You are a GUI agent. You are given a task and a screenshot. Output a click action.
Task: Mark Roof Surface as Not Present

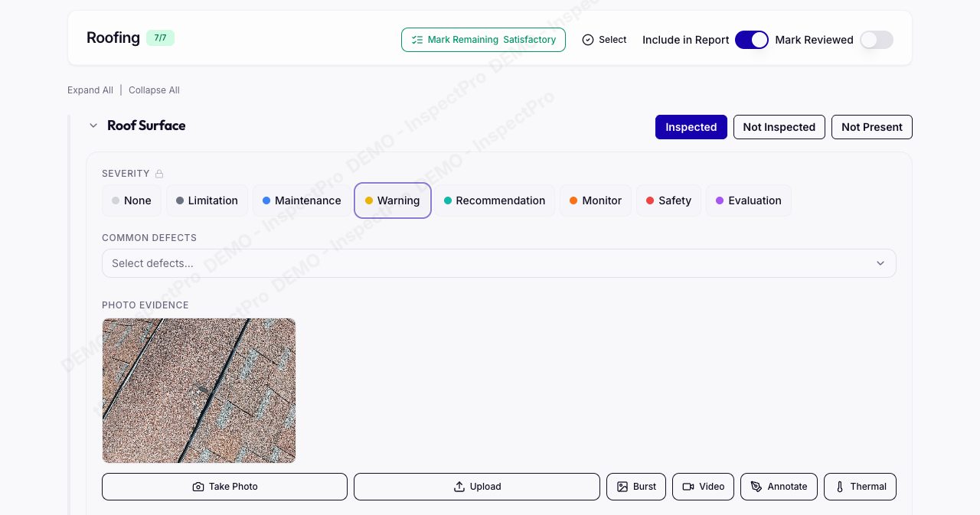point(872,127)
